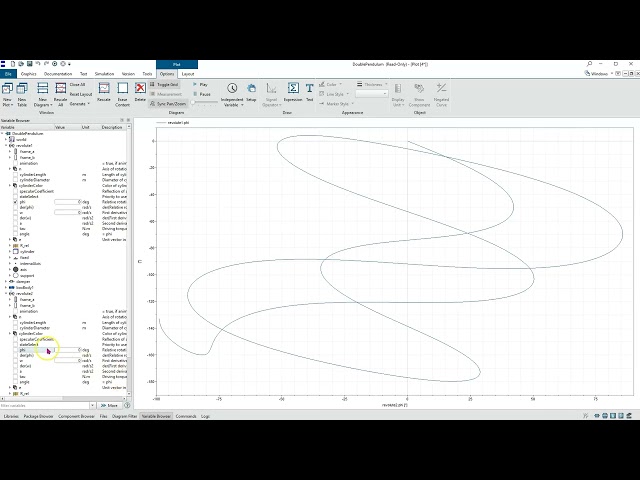Collapse the revolute2 tree node
The height and width of the screenshot is (480, 640).
[6, 293]
